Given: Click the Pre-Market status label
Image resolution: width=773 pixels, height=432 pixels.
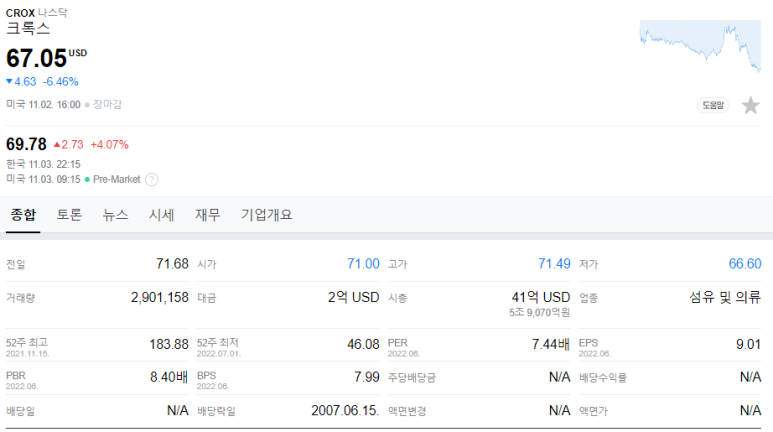Looking at the screenshot, I should [117, 180].
